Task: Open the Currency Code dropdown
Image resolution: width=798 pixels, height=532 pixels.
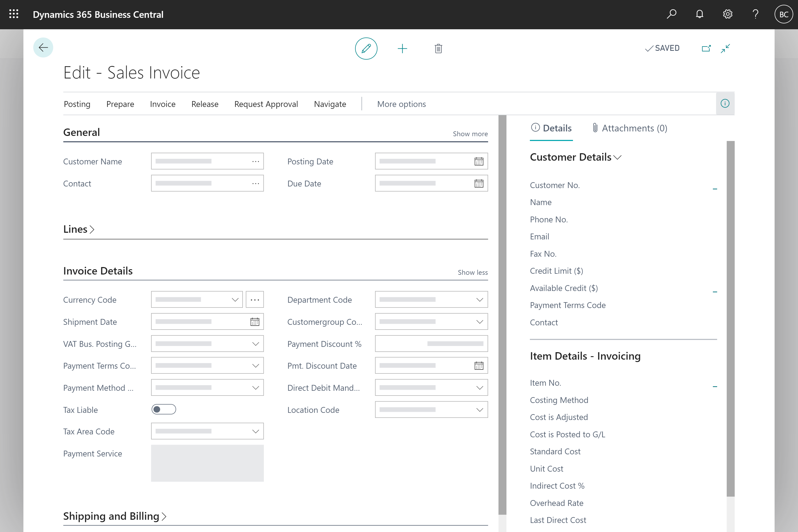Action: click(x=235, y=299)
